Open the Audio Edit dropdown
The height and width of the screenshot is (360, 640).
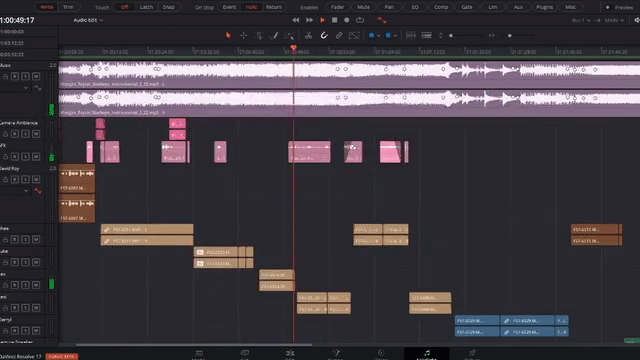click(x=88, y=20)
